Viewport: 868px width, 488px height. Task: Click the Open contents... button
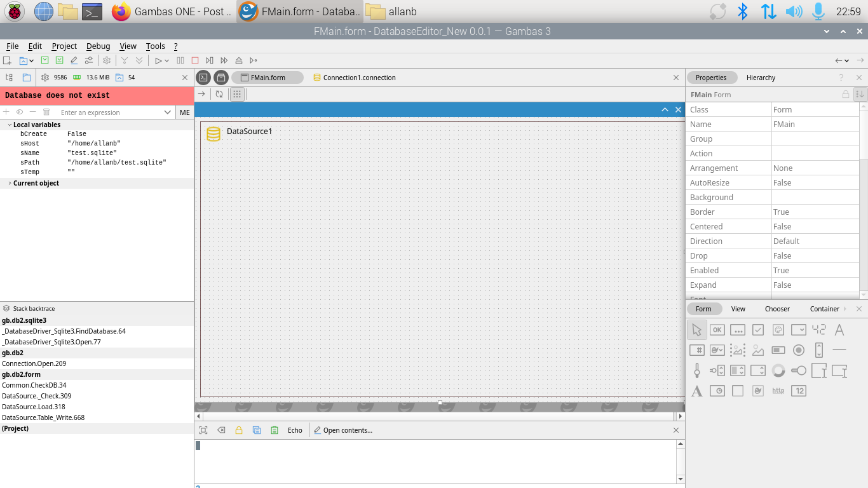(343, 430)
